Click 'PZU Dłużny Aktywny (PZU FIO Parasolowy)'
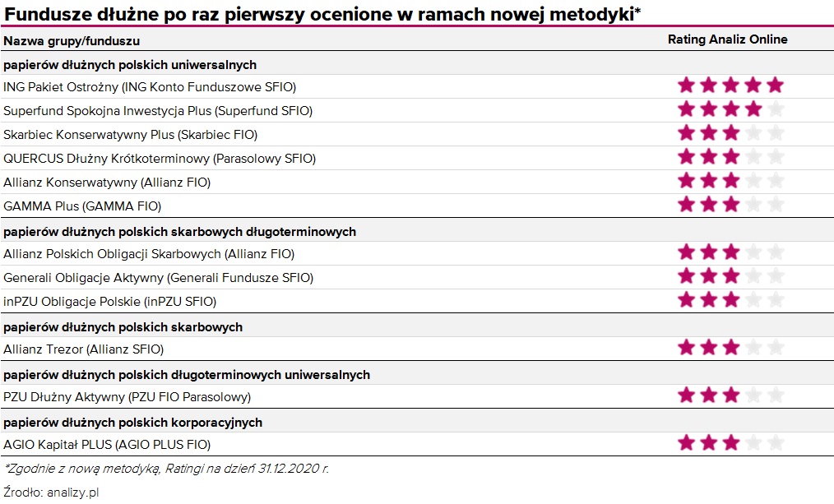The width and height of the screenshot is (834, 504). point(127,397)
